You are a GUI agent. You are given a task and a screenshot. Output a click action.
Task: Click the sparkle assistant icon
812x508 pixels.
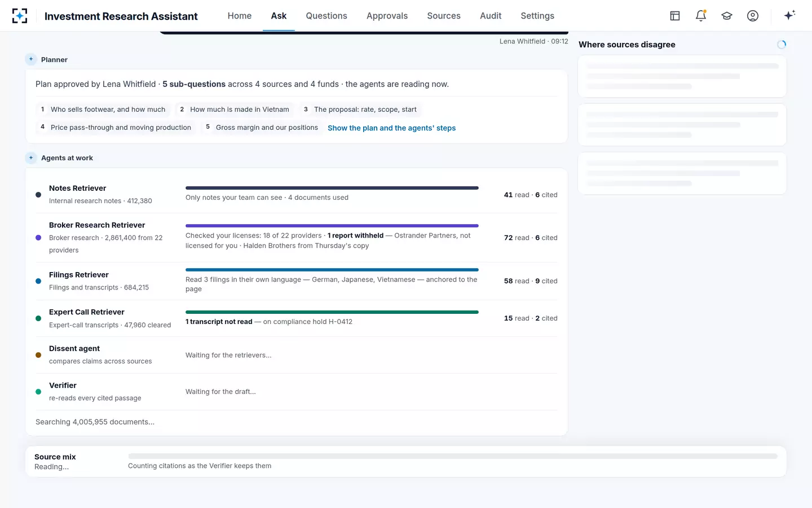789,15
